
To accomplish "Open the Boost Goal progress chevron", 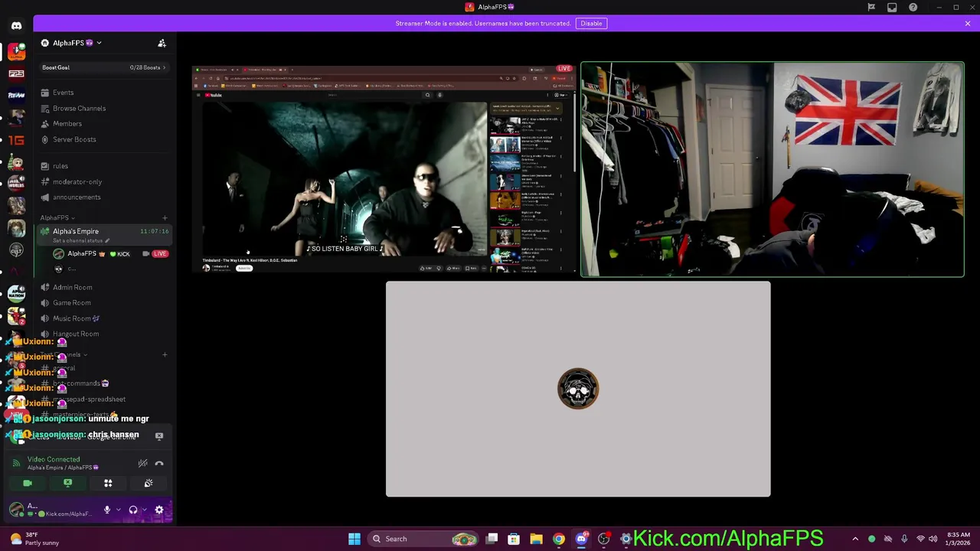I will [x=164, y=67].
